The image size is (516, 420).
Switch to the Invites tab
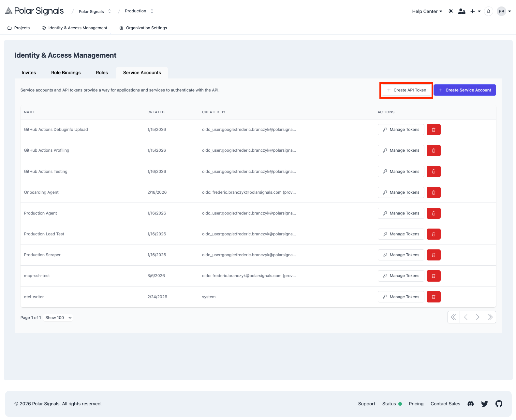pos(29,73)
